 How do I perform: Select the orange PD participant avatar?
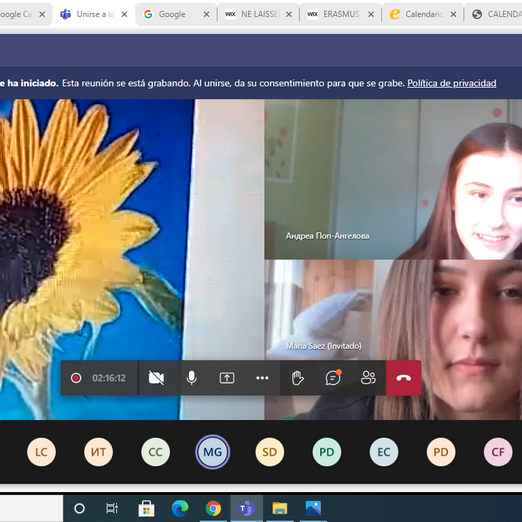[441, 452]
